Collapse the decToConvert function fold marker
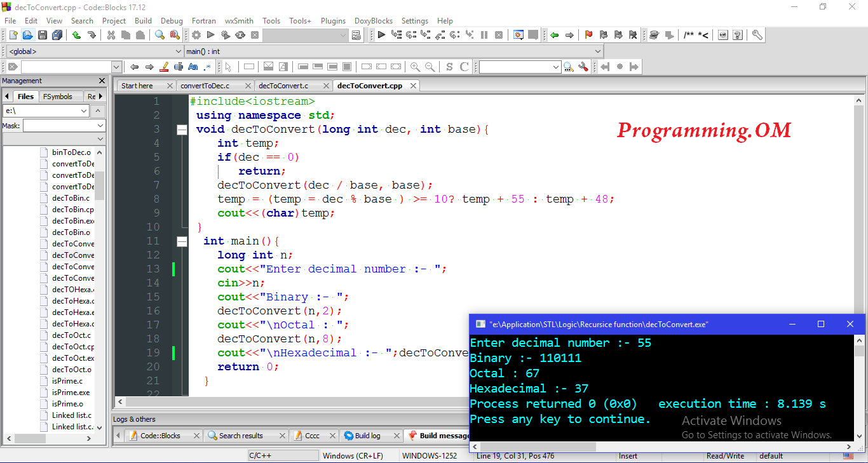The image size is (868, 463). (x=182, y=129)
